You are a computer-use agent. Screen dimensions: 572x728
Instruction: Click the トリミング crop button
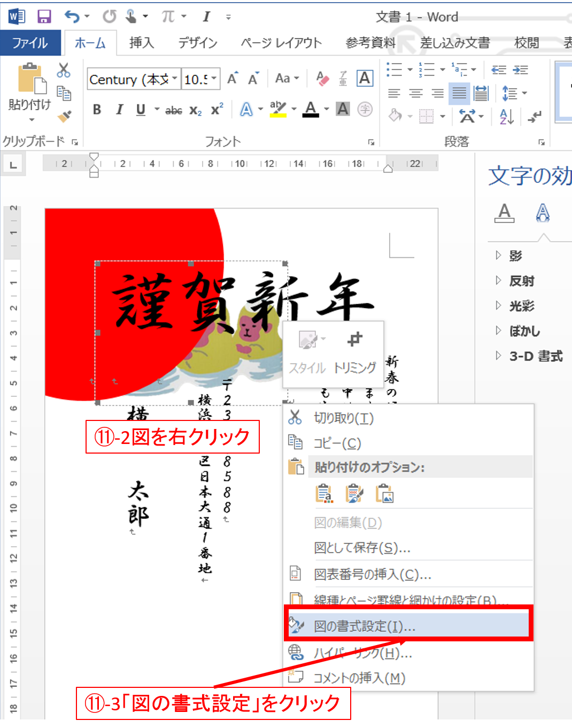pos(355,353)
